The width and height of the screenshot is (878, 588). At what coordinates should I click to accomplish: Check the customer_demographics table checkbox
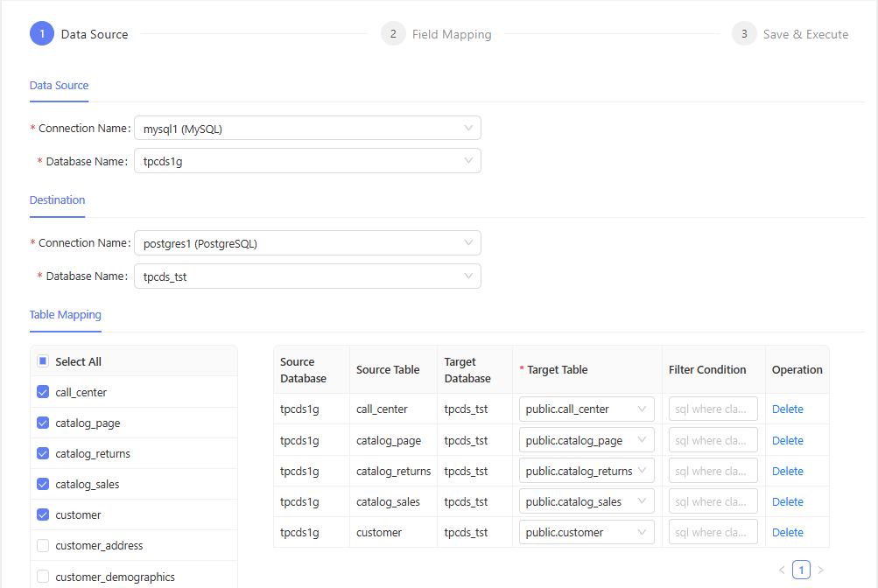(x=43, y=577)
